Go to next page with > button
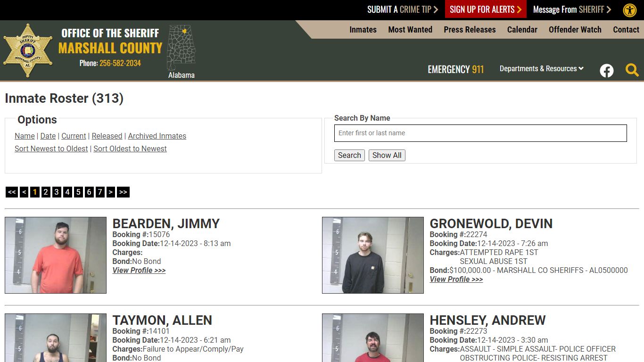The width and height of the screenshot is (644, 362). point(111,192)
